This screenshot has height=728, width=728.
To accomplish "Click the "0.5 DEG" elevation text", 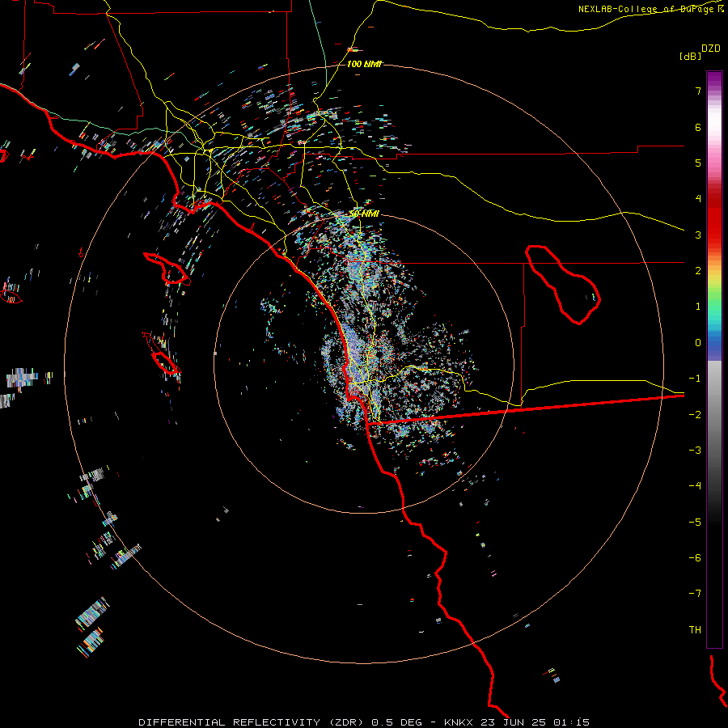I will point(396,722).
